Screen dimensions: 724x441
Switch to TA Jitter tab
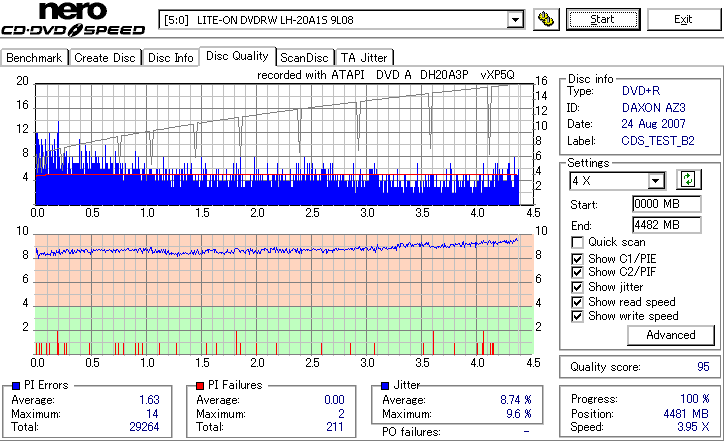[x=364, y=58]
